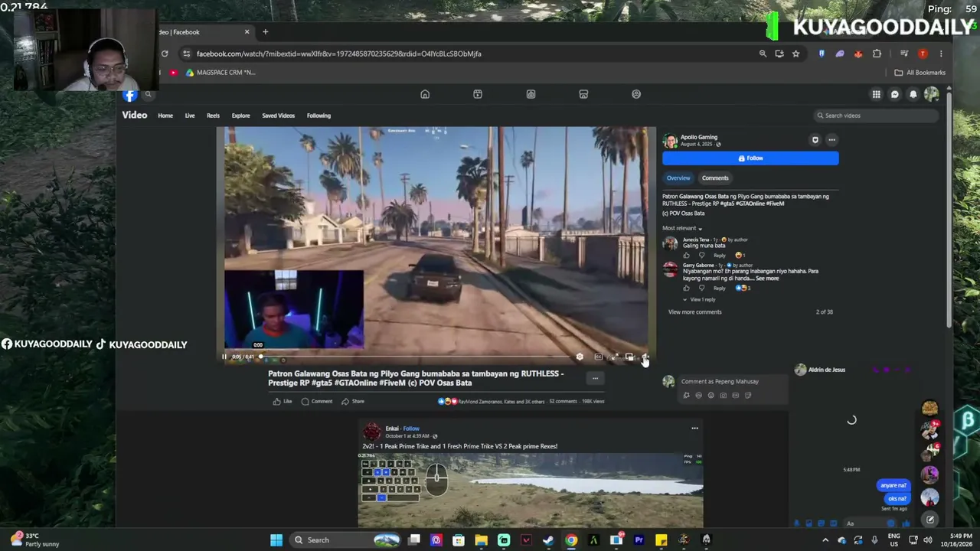Open more options beside Apollo Gaming post
The height and width of the screenshot is (551, 980).
point(831,140)
